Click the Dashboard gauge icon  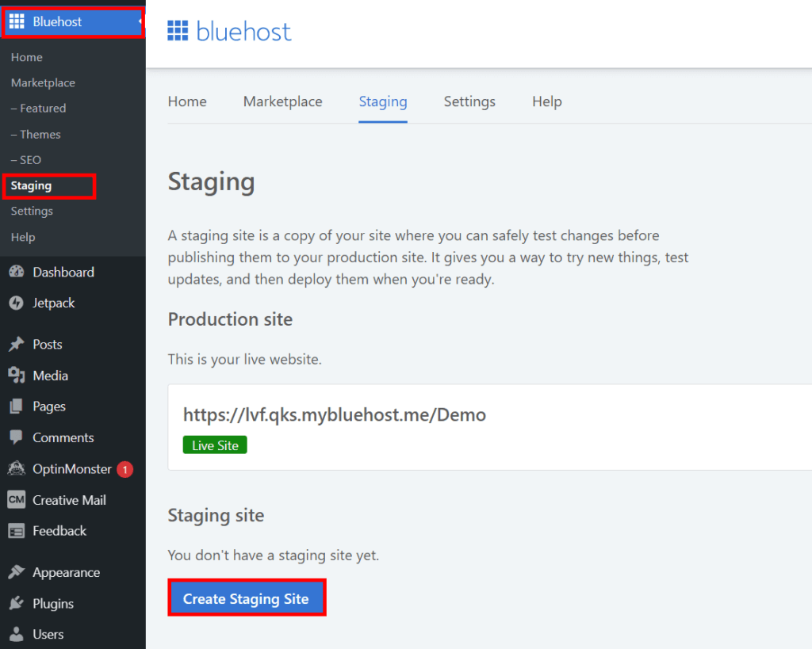pos(17,272)
